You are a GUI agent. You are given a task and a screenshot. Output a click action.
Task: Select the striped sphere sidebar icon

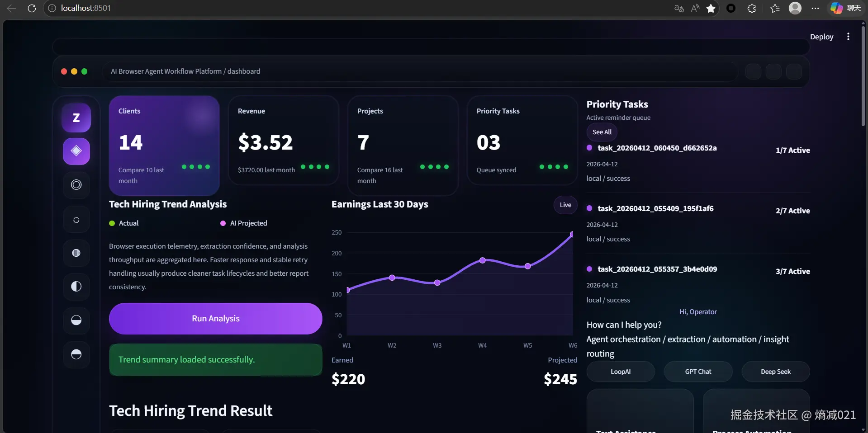tap(76, 253)
